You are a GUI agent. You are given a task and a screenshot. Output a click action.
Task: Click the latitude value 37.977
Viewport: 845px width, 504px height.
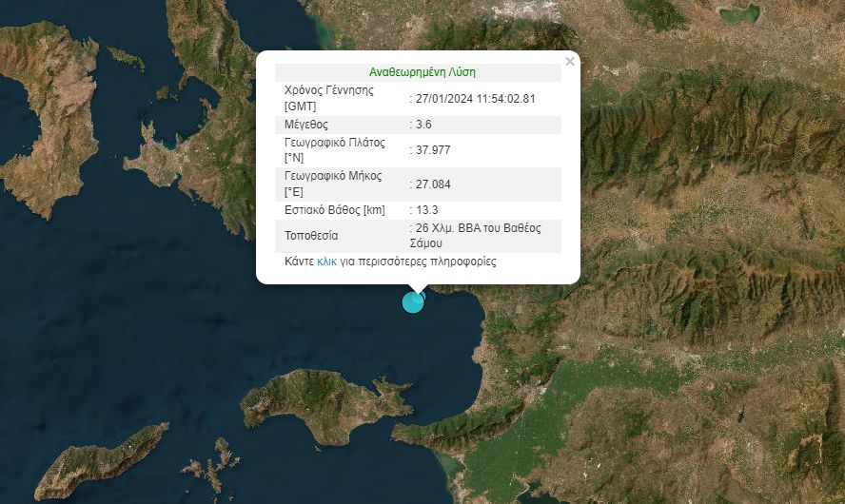click(431, 150)
